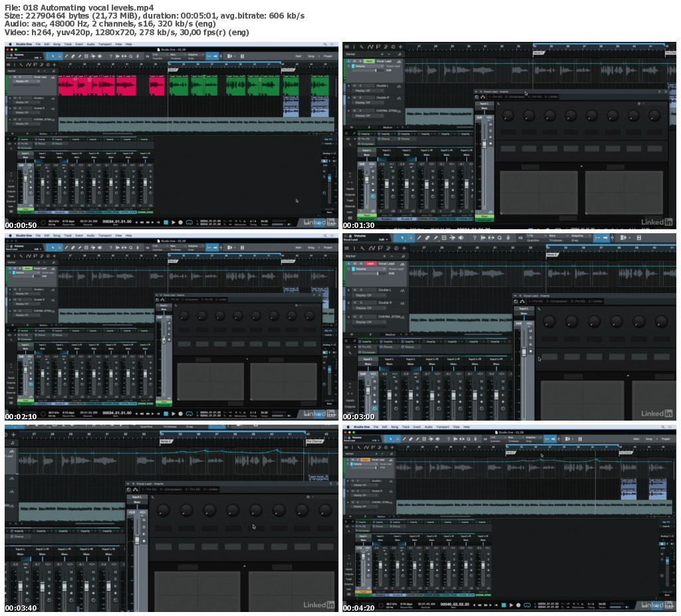Click the Spotlight search icon in 00:00:50 frame
The height and width of the screenshot is (616, 681).
(x=325, y=45)
